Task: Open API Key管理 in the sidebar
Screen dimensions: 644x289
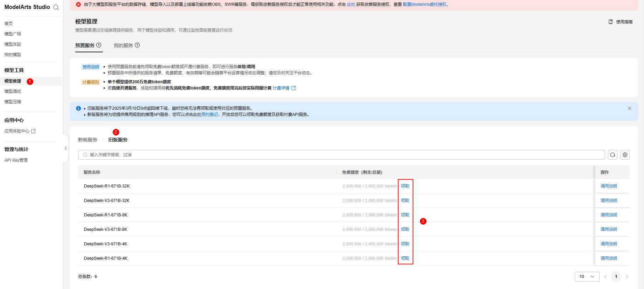Action: pos(16,160)
